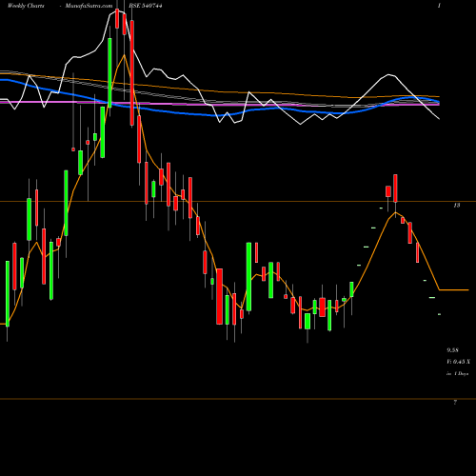The height and width of the screenshot is (476, 476).
Task: Click the tallest green candlestick near the peak
Action: click(109, 73)
